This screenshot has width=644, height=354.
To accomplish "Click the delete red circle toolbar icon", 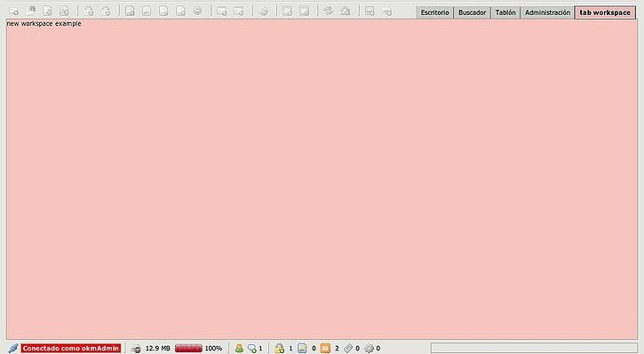I will 197,11.
